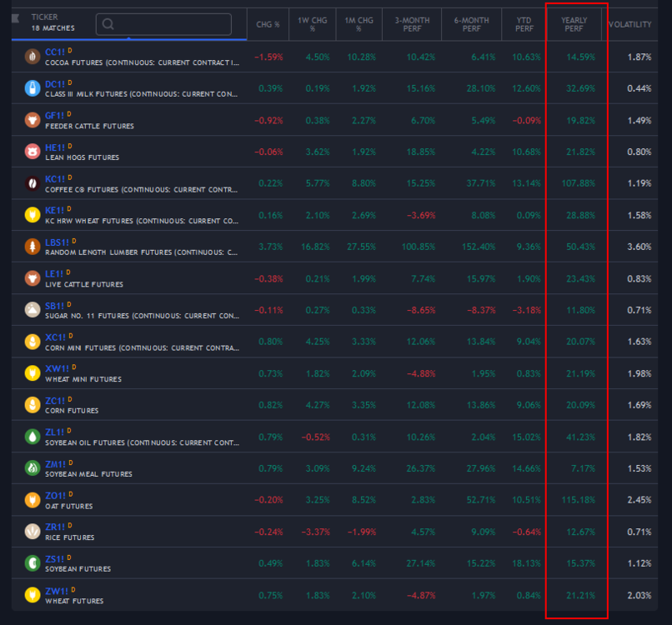Sort by the YTD Perf column header
The width and height of the screenshot is (672, 625).
(524, 24)
